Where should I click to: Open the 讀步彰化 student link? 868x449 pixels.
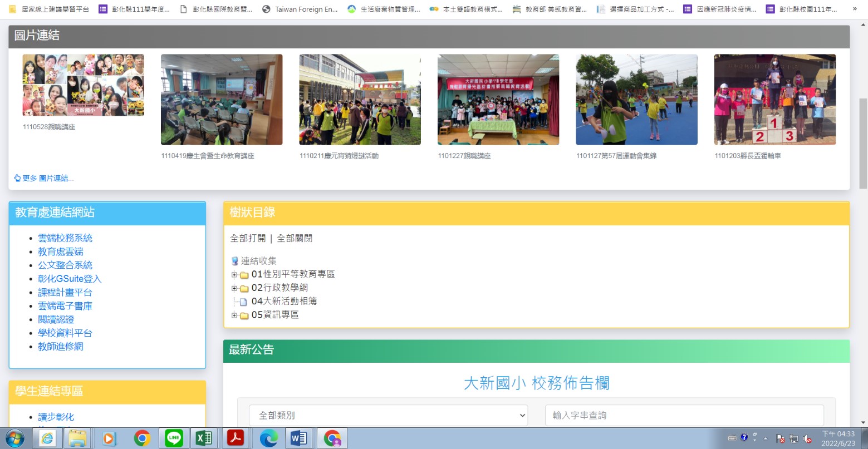coord(56,417)
